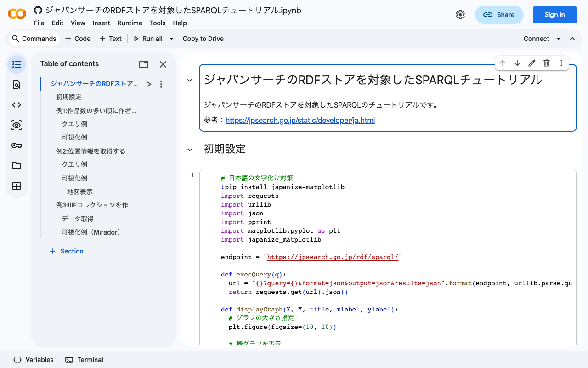This screenshot has width=588, height=368.
Task: Open the Tools menu
Action: pyautogui.click(x=158, y=23)
